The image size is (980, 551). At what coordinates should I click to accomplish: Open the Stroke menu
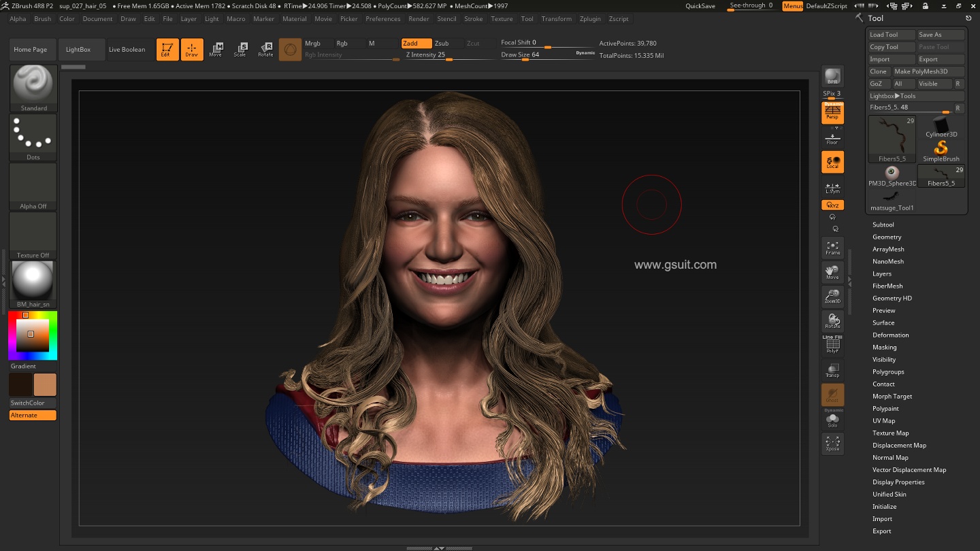tap(474, 19)
